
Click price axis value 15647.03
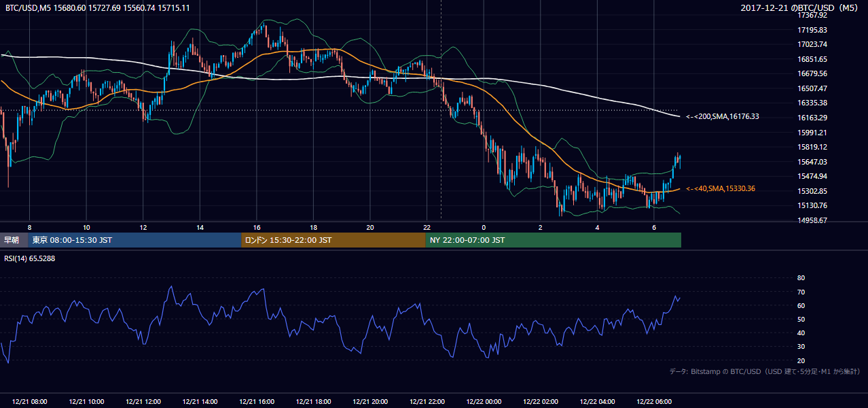[x=812, y=162]
